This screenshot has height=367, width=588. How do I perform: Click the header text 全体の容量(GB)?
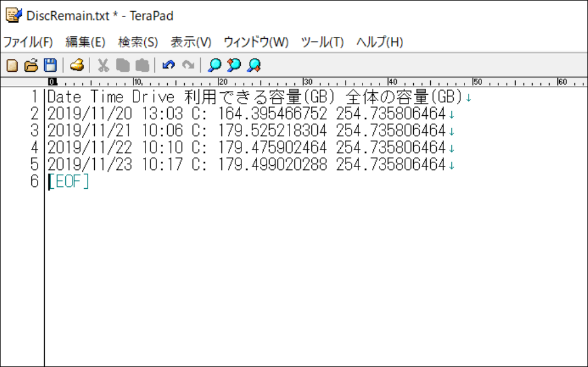click(404, 97)
